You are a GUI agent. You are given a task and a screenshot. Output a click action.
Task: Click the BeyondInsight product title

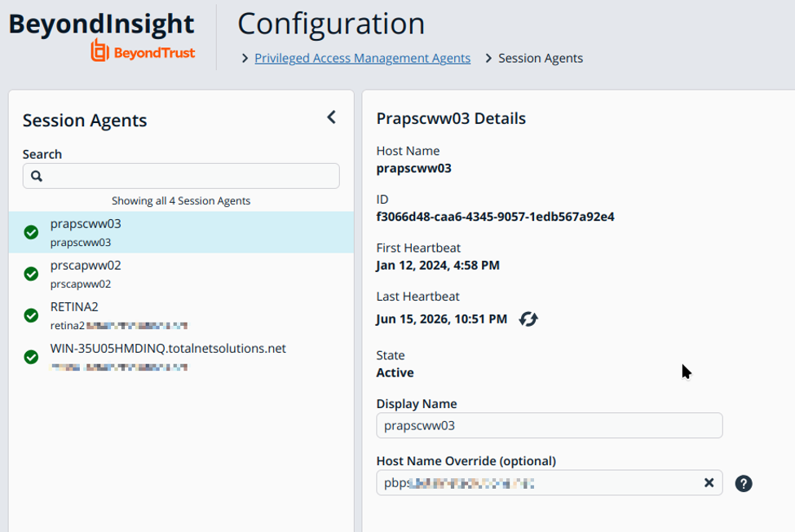click(101, 24)
